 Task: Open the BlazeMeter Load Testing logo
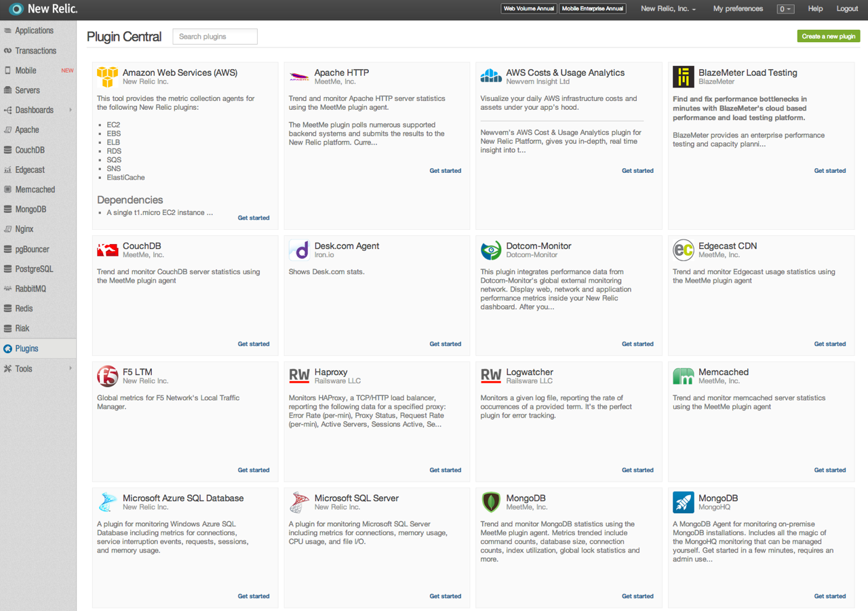tap(684, 77)
